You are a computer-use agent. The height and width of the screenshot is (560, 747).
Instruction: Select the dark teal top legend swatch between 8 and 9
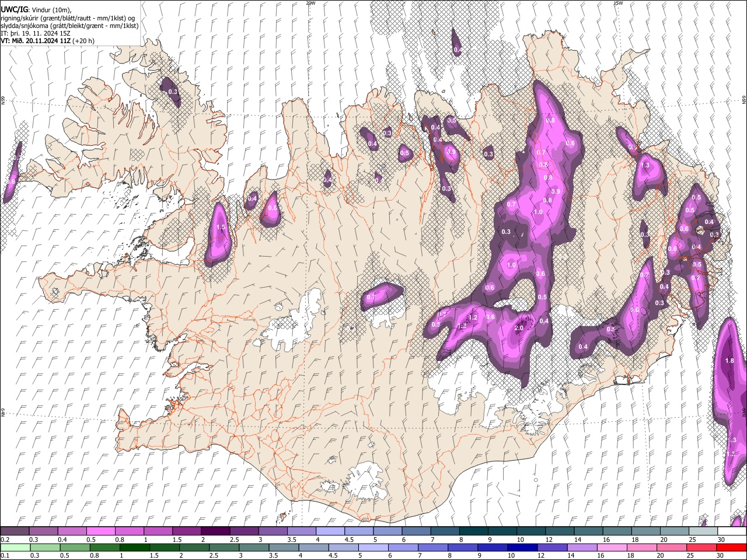tap(473, 531)
